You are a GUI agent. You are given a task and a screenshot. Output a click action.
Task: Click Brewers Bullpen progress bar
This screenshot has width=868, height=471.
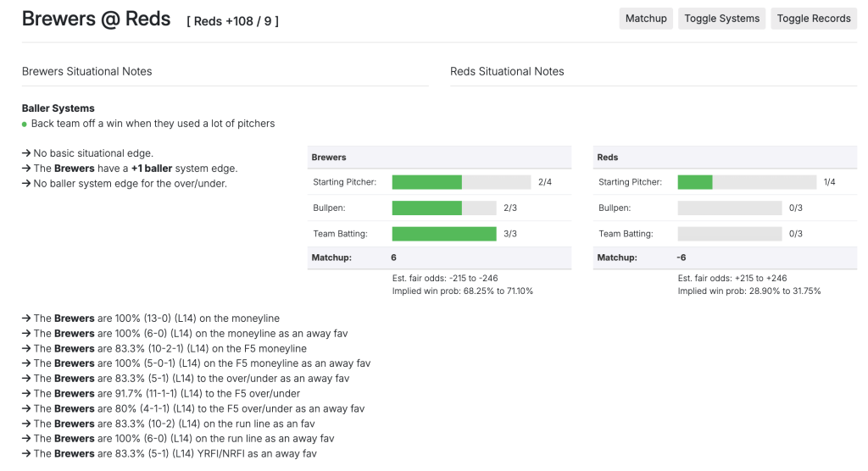click(444, 208)
